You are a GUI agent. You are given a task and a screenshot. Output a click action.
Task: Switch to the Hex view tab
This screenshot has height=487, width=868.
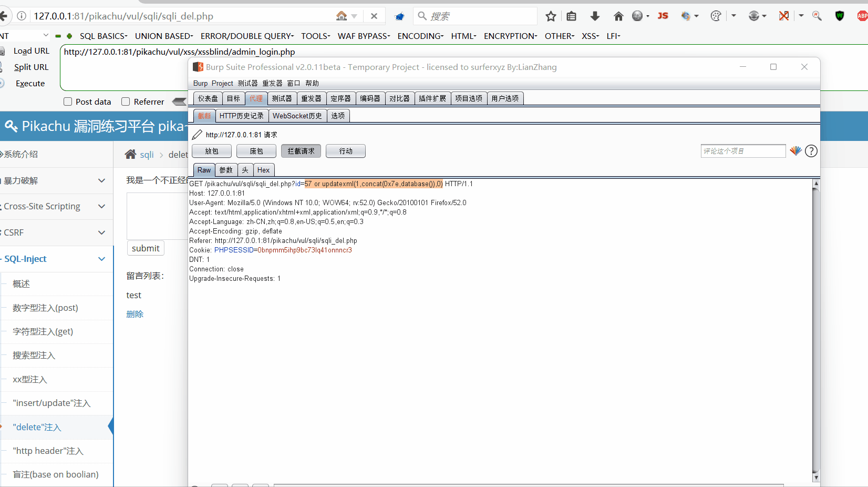pyautogui.click(x=263, y=170)
